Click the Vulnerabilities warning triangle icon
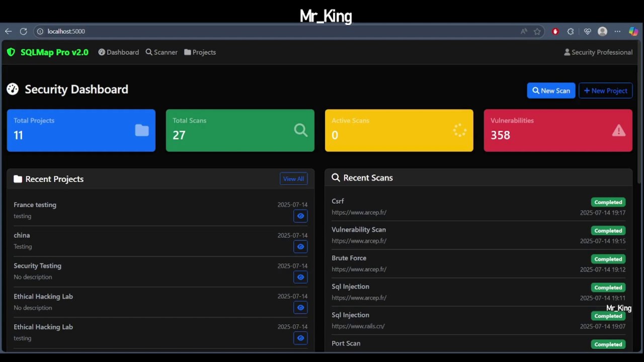Viewport: 644px width, 362px height. click(x=618, y=131)
